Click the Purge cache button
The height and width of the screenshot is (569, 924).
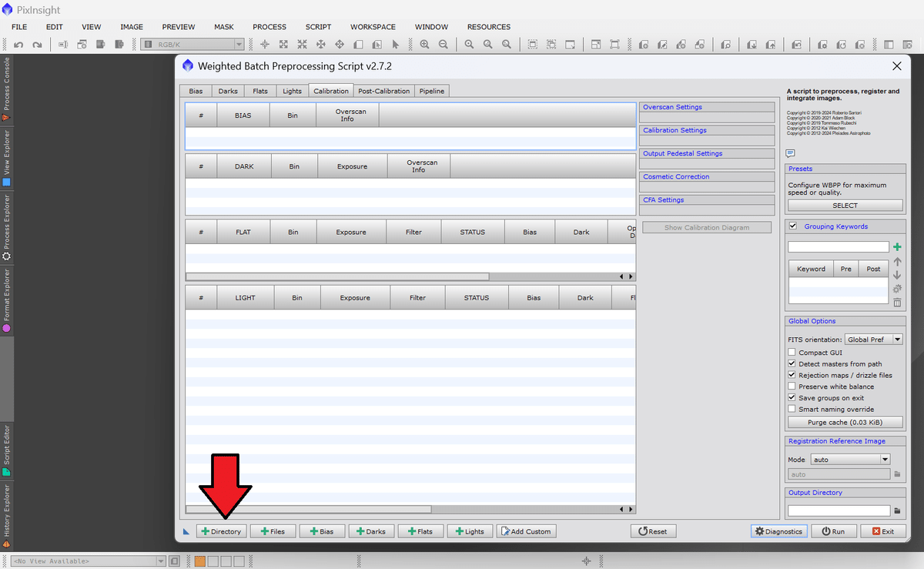pyautogui.click(x=845, y=422)
